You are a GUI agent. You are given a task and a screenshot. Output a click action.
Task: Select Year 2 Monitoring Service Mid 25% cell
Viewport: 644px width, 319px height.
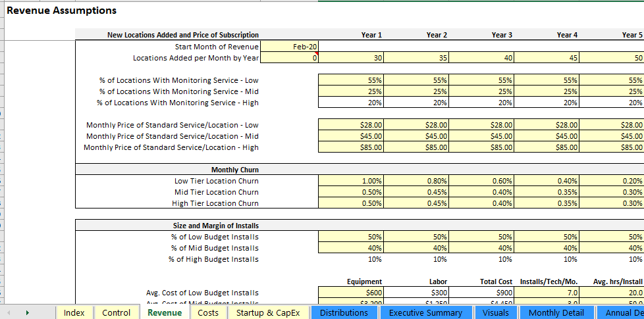(x=416, y=91)
